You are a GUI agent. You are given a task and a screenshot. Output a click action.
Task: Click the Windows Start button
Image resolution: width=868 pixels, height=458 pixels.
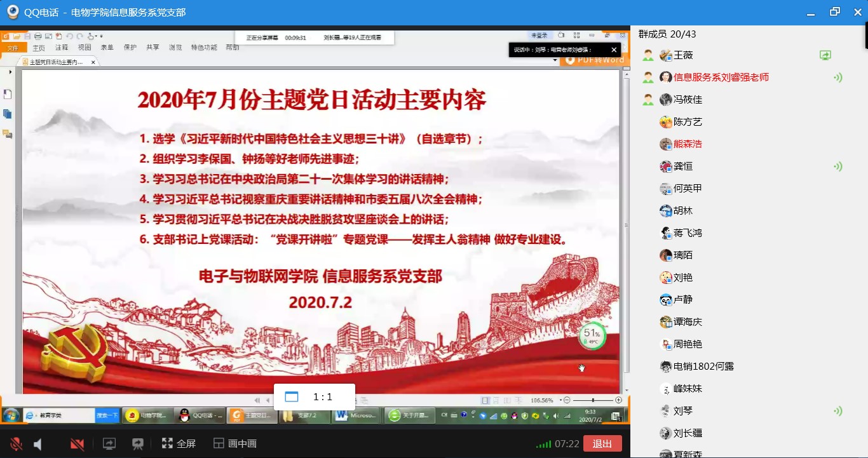click(x=11, y=415)
